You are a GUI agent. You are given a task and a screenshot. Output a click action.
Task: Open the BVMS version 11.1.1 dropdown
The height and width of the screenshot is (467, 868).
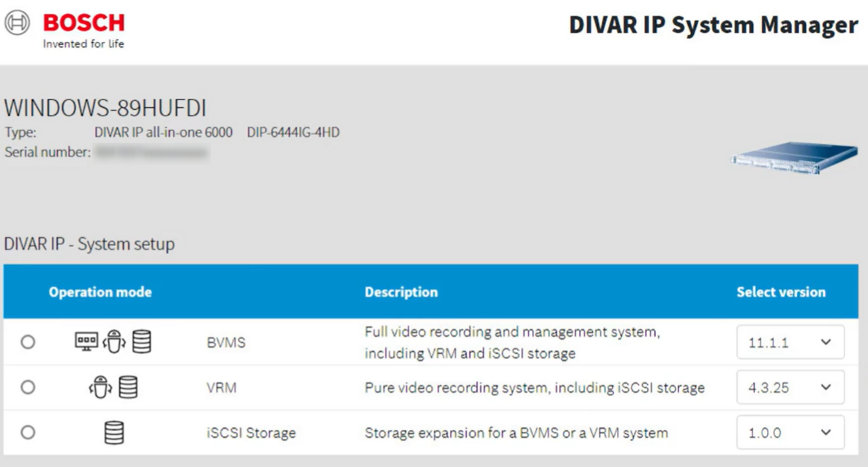[x=790, y=342]
